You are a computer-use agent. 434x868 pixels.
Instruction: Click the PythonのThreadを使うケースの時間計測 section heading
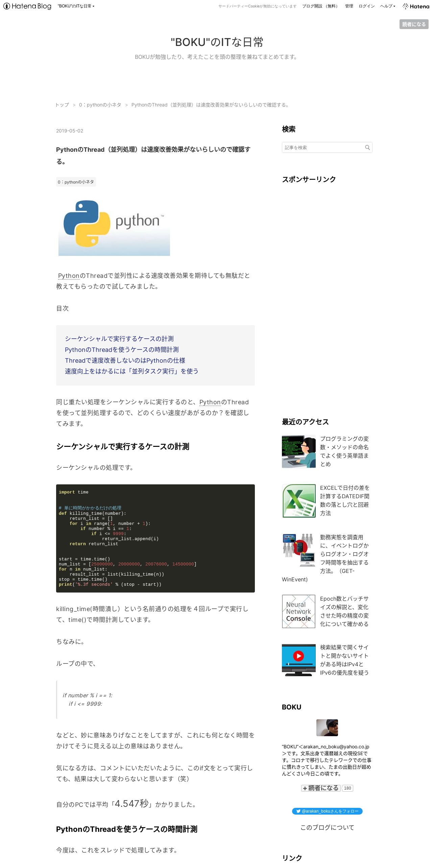click(x=127, y=829)
